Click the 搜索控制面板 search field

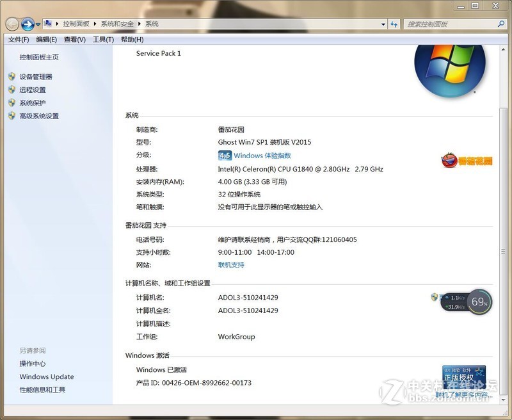pyautogui.click(x=448, y=24)
